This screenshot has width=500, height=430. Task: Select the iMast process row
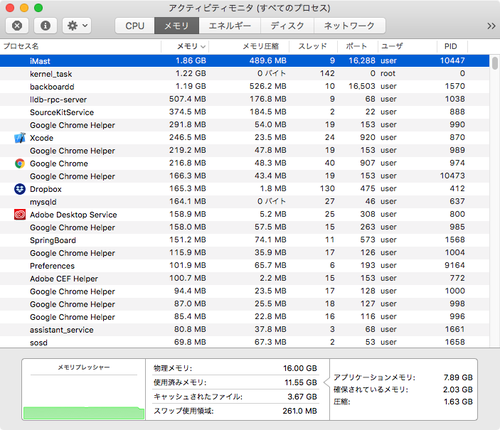[x=245, y=61]
